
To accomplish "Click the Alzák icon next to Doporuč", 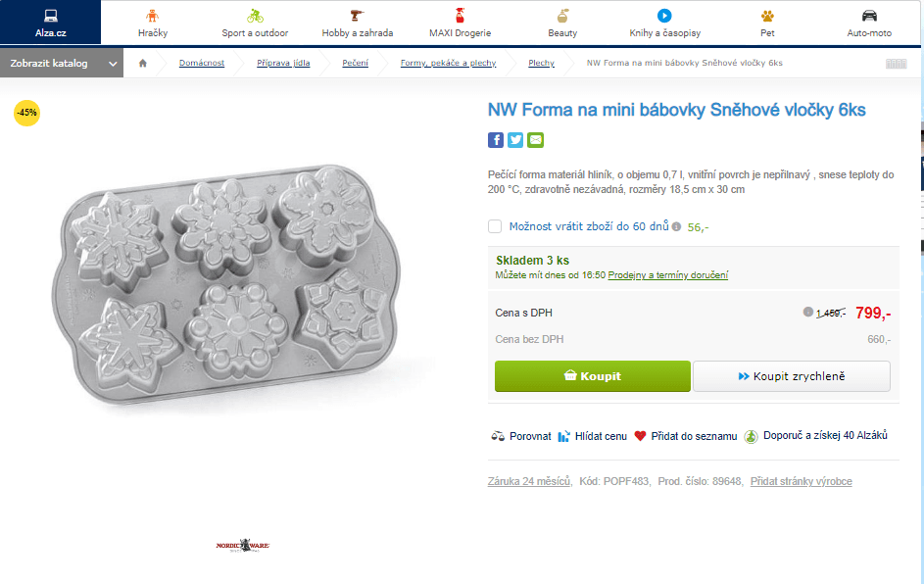I will tap(751, 435).
